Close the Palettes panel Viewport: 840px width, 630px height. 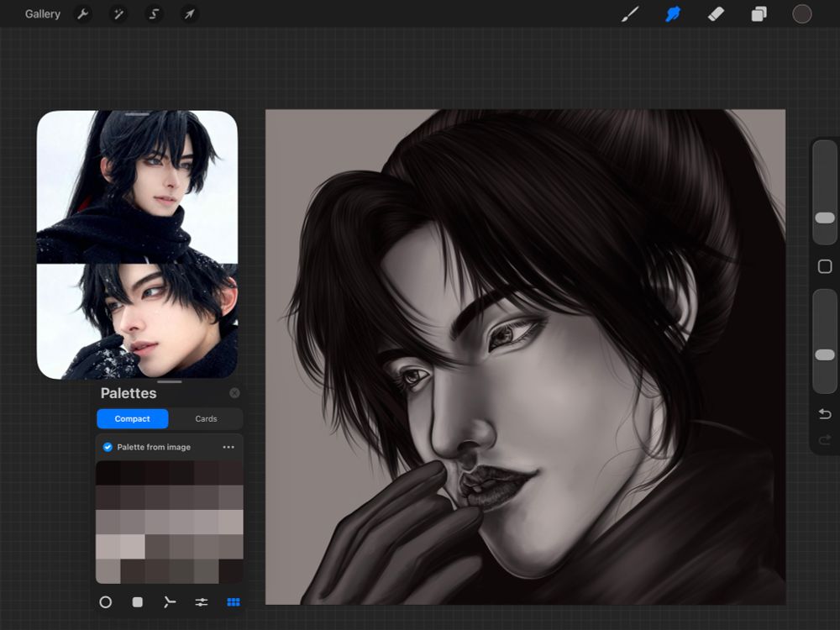(234, 393)
